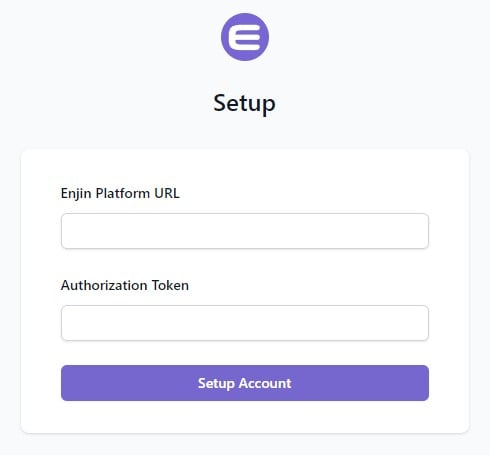
Task: Click the word Account on the purple button
Action: [265, 383]
